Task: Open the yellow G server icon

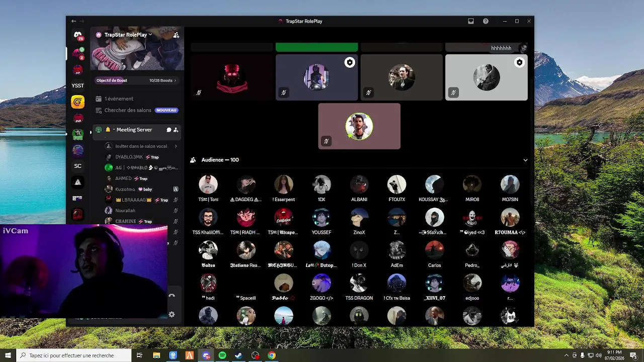Action: [77, 102]
